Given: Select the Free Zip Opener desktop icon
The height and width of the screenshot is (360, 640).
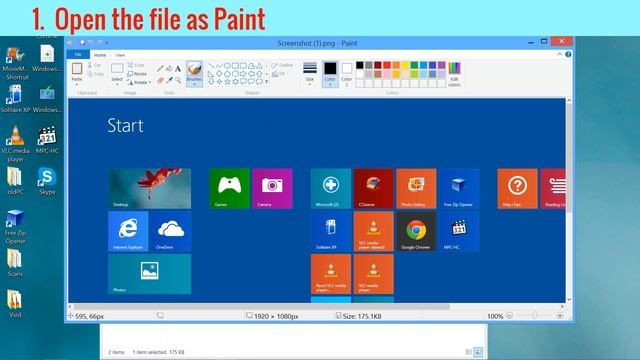Looking at the screenshot, I should click(x=16, y=226).
